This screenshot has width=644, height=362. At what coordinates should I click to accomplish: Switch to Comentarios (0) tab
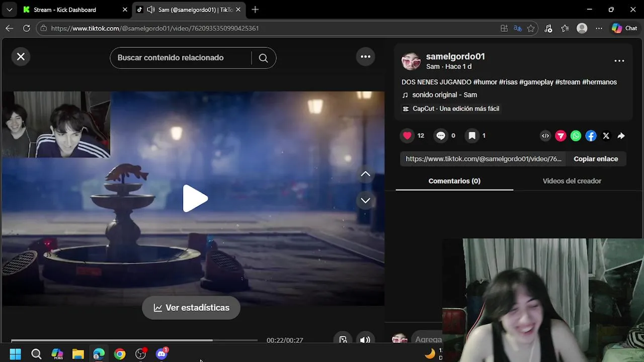tap(454, 181)
